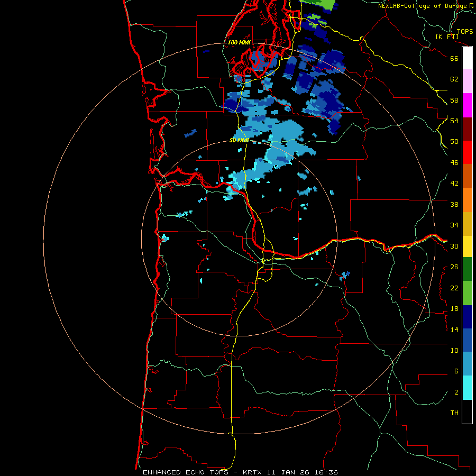Click the legend value '14'

coord(454,329)
